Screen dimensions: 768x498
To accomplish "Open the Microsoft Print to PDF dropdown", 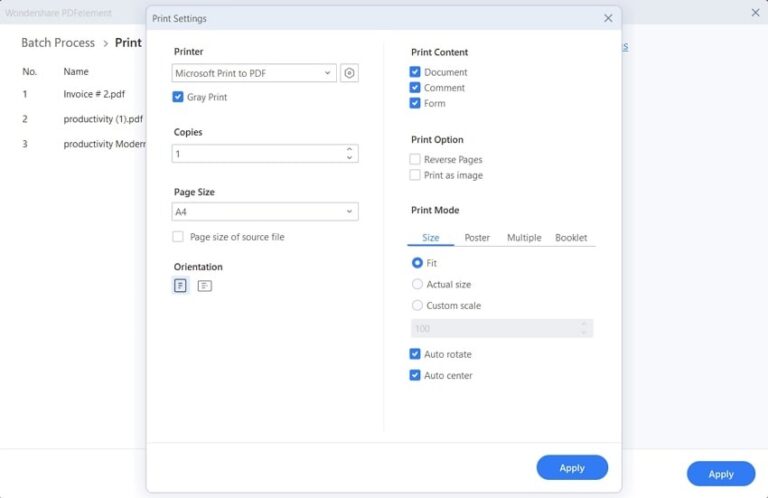I will (x=254, y=73).
